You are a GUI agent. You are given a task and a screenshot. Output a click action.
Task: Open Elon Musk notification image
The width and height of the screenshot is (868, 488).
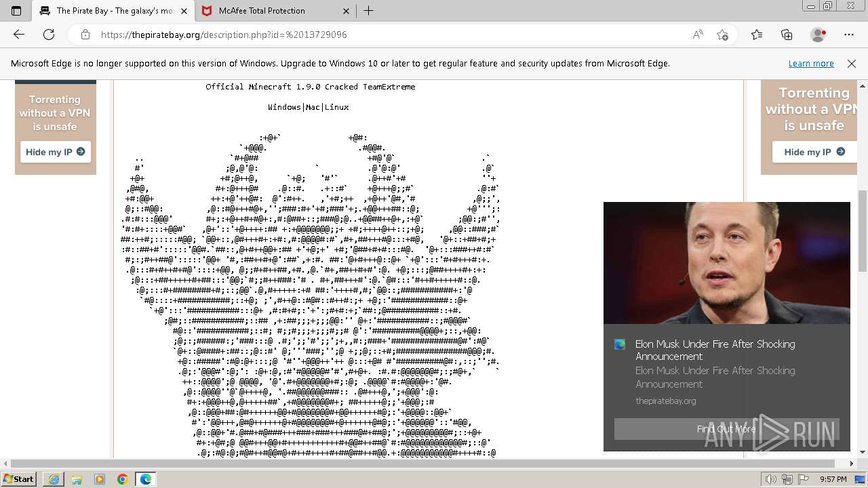(727, 263)
